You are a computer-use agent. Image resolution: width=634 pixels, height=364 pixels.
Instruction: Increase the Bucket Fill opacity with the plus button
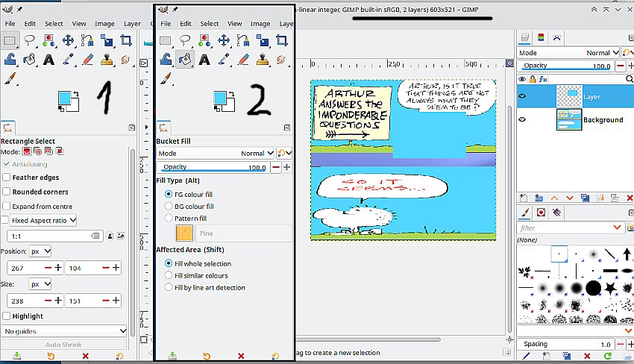[286, 167]
